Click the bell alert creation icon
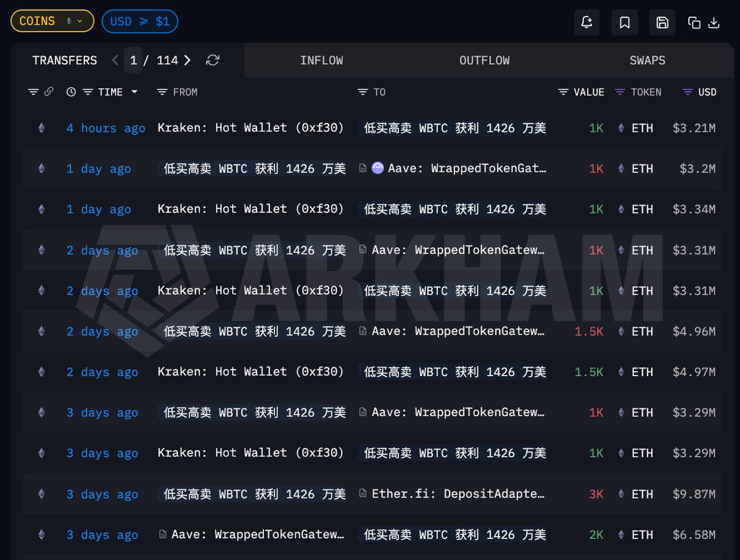740x560 pixels. click(x=586, y=22)
